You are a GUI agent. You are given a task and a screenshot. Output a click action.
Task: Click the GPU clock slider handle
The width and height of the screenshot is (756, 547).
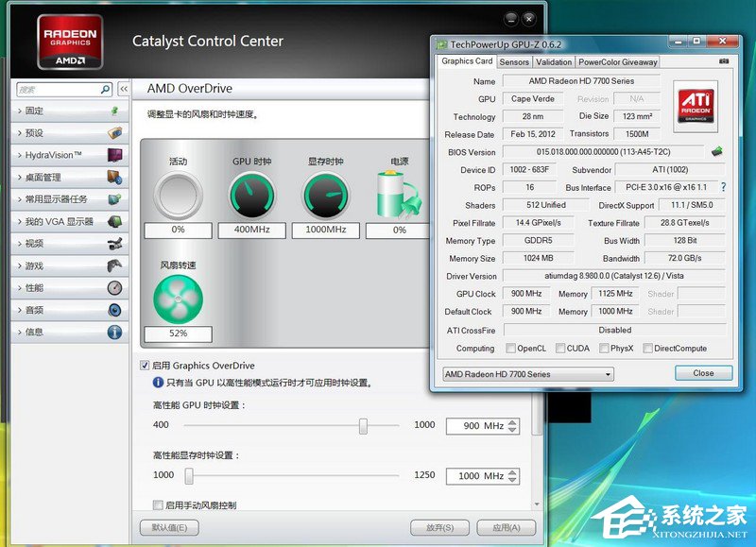pos(363,426)
